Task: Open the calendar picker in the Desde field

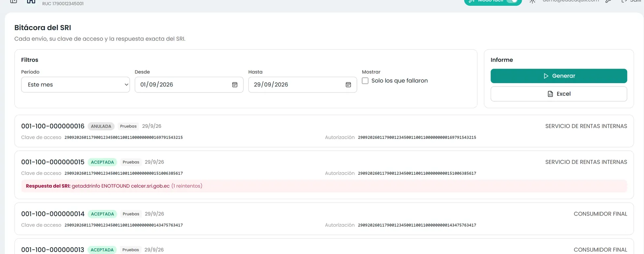Action: (235, 85)
